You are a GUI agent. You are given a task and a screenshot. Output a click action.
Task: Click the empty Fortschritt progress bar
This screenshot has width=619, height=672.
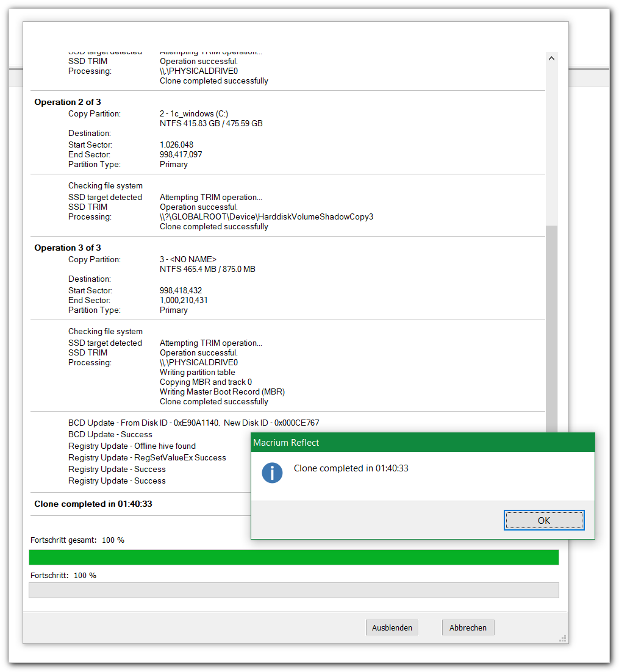point(293,590)
